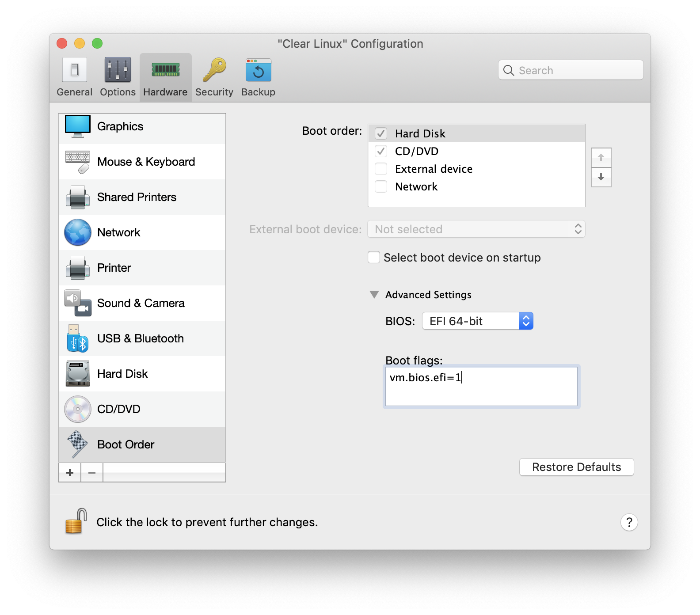Switch to the Security tab label

tap(214, 92)
